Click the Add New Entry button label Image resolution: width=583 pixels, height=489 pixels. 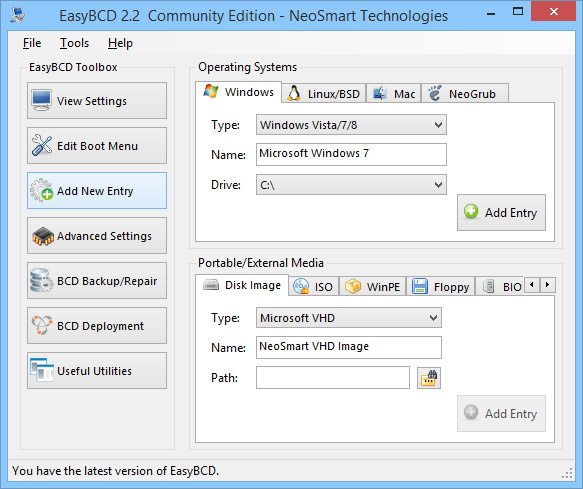click(x=95, y=191)
